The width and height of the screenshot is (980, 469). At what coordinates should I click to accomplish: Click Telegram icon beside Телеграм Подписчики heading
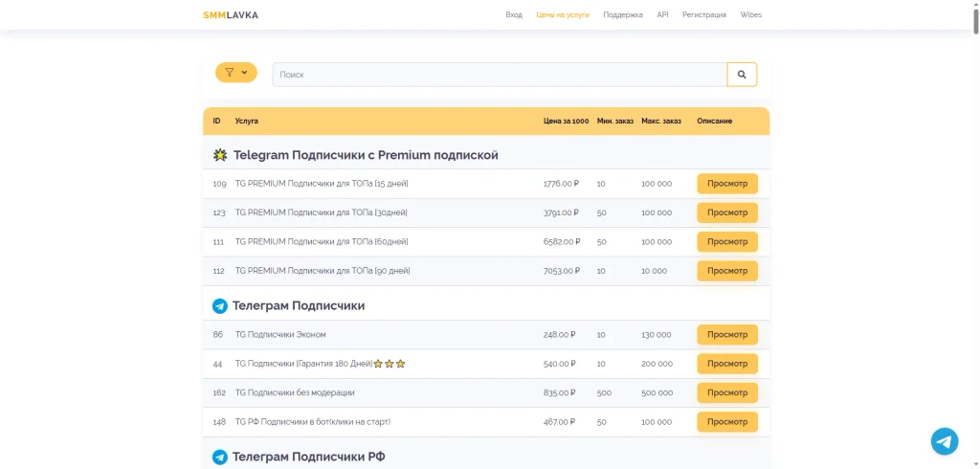219,305
